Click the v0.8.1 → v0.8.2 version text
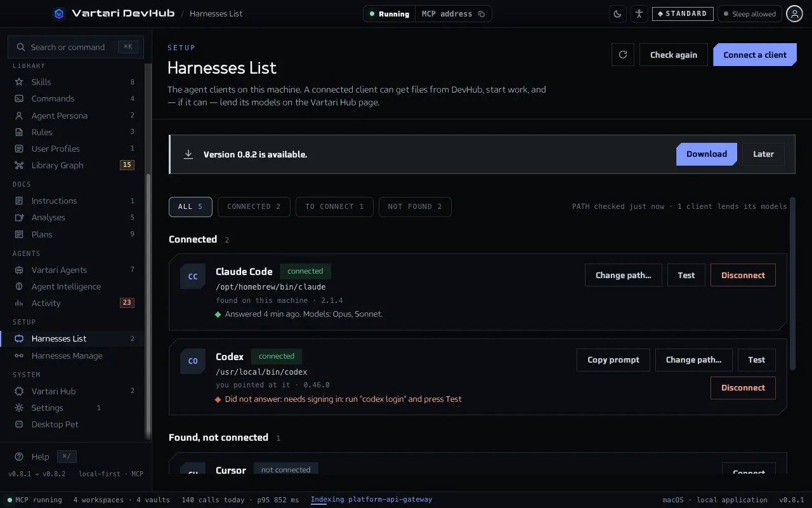 pos(37,474)
